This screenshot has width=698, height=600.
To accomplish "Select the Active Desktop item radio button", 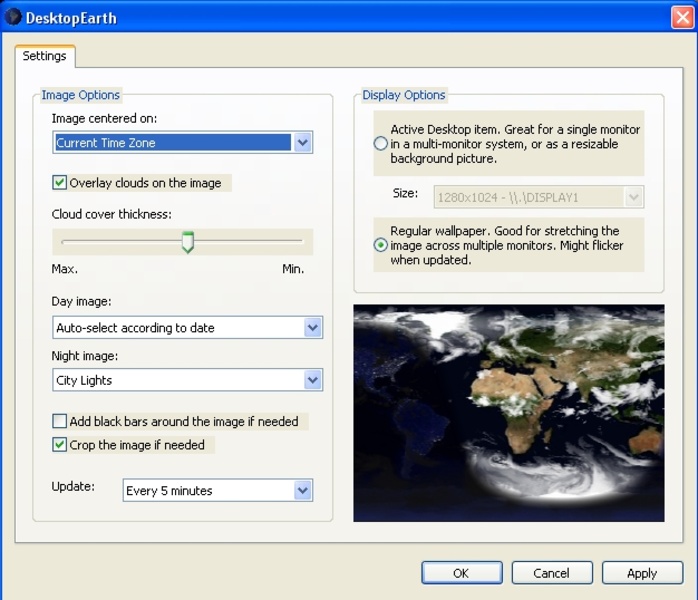I will [x=381, y=143].
